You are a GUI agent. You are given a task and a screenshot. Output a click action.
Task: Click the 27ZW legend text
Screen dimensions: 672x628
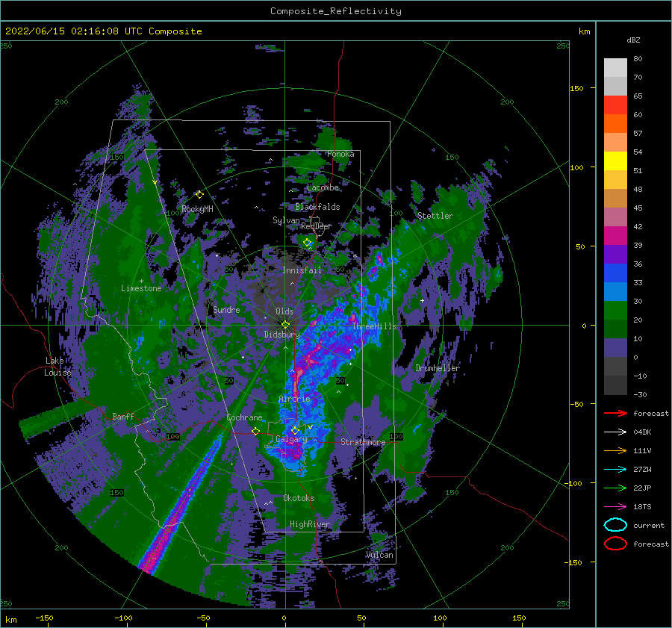tap(642, 470)
